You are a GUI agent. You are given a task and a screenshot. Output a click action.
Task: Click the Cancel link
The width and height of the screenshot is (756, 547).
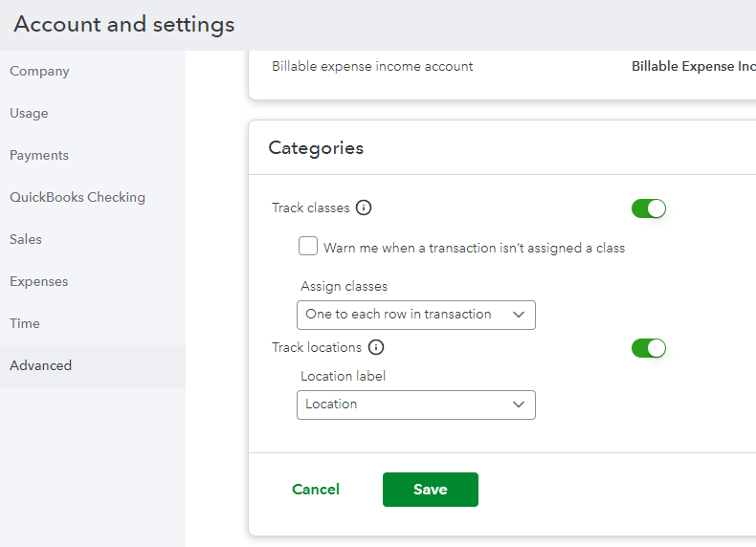pyautogui.click(x=316, y=490)
